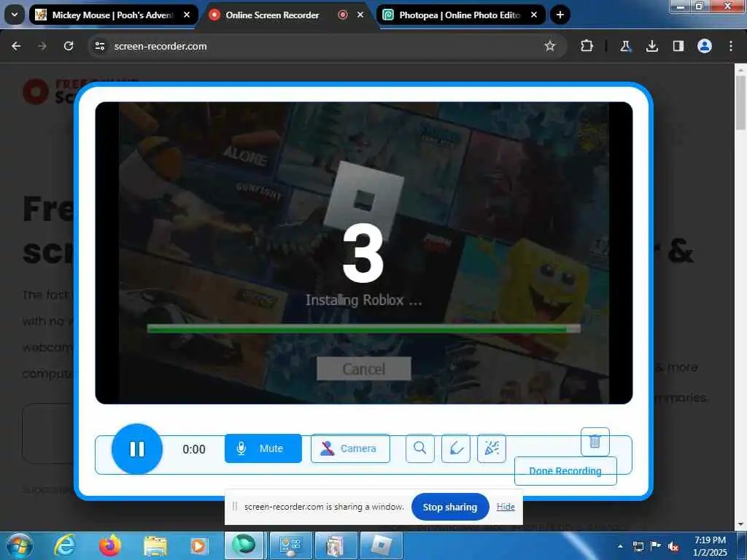Click the recorded window preview thumbnail
The width and height of the screenshot is (747, 560).
pos(364,253)
